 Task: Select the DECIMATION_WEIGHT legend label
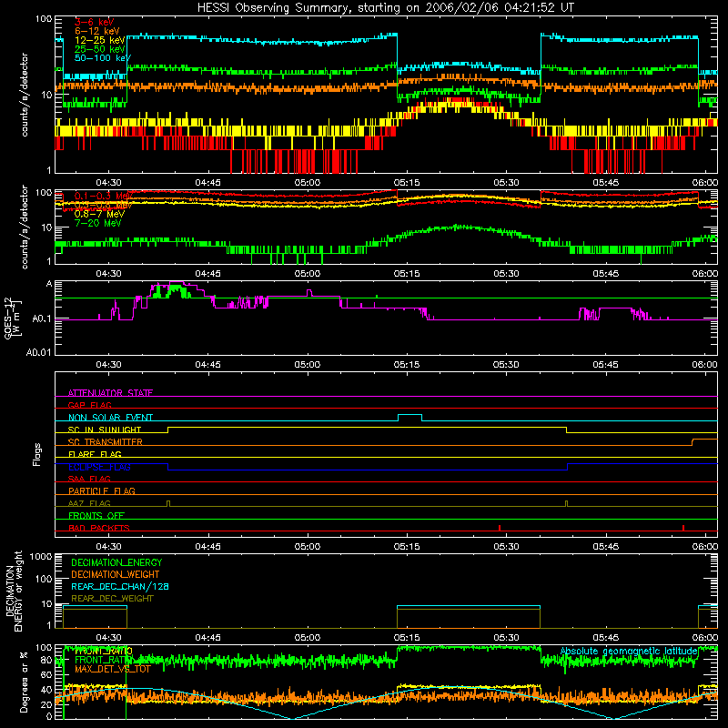point(116,575)
